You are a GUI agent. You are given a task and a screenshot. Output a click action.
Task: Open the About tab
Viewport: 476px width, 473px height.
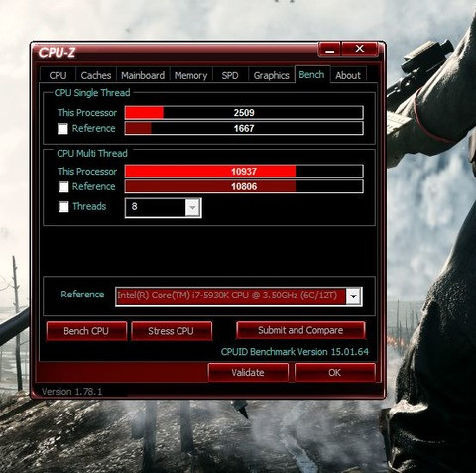348,75
